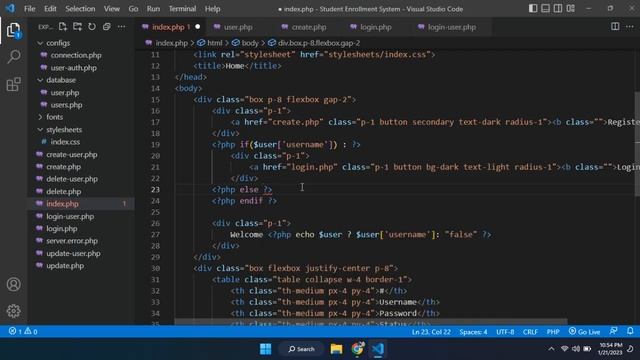
Task: Switch to the login.php tab
Action: click(x=376, y=27)
